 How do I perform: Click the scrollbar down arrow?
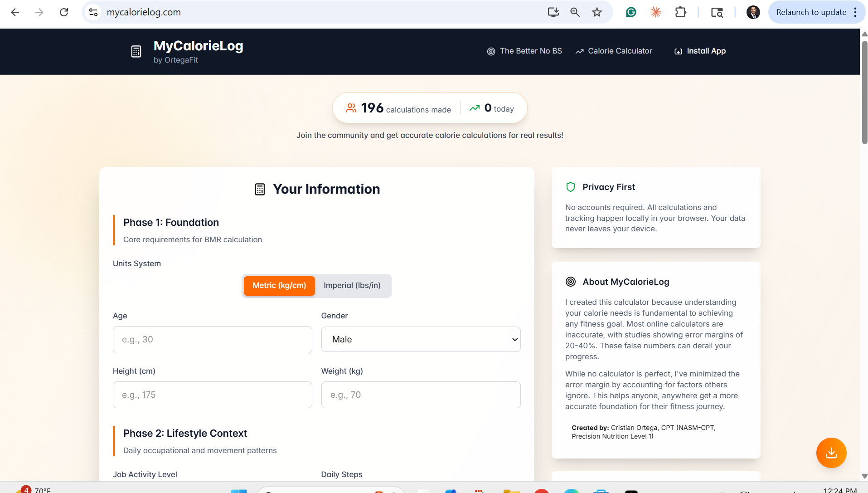pyautogui.click(x=864, y=476)
